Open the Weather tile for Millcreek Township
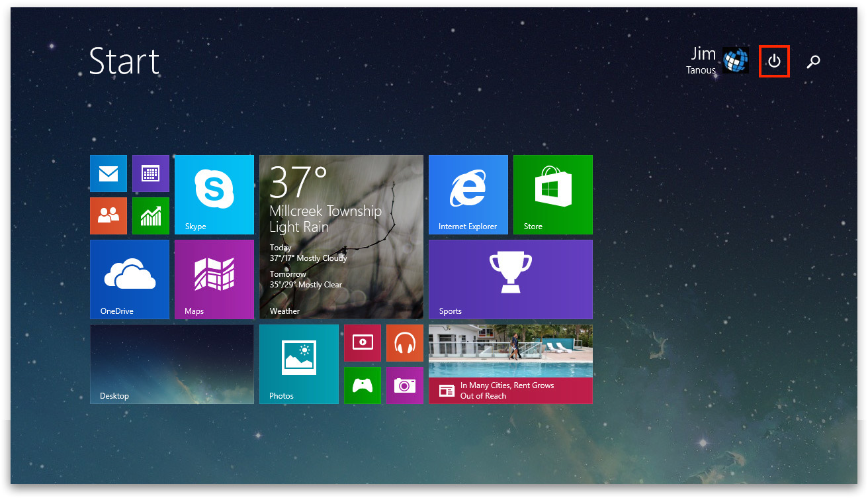Viewport: 868px width, 498px height. (341, 237)
